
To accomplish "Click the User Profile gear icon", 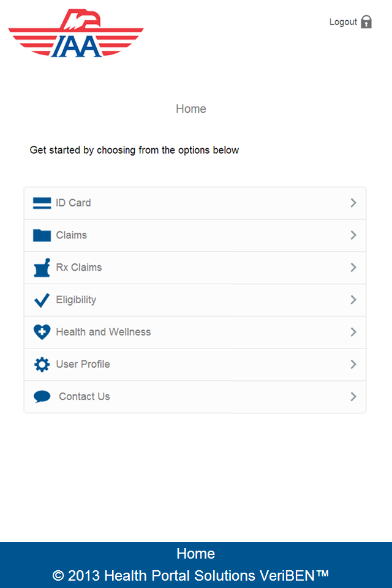I will click(x=42, y=364).
